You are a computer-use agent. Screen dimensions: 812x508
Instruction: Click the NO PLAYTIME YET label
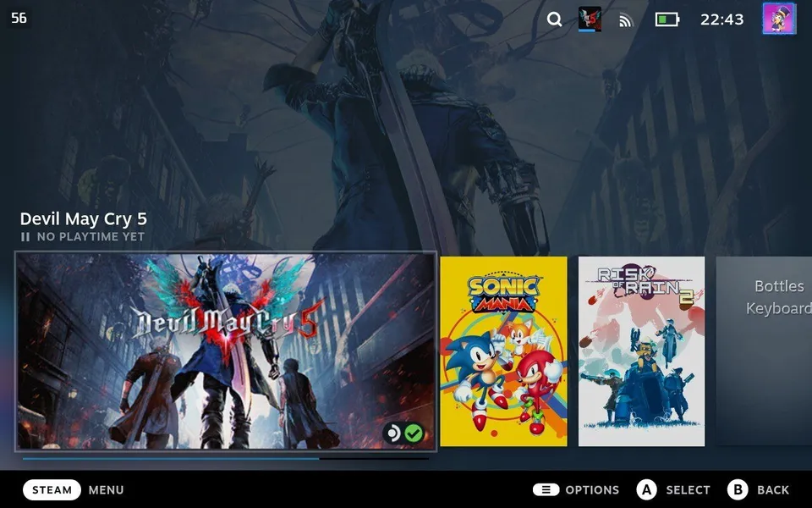tap(91, 237)
